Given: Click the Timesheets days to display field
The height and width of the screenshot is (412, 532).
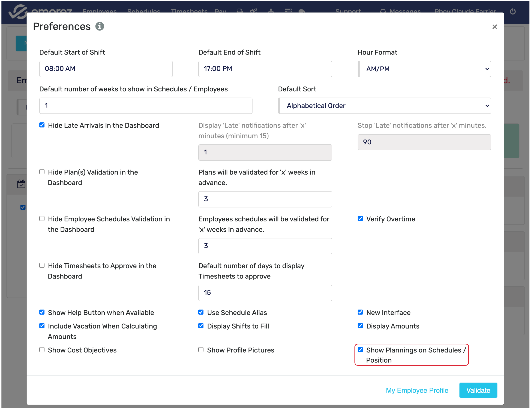Looking at the screenshot, I should [265, 293].
